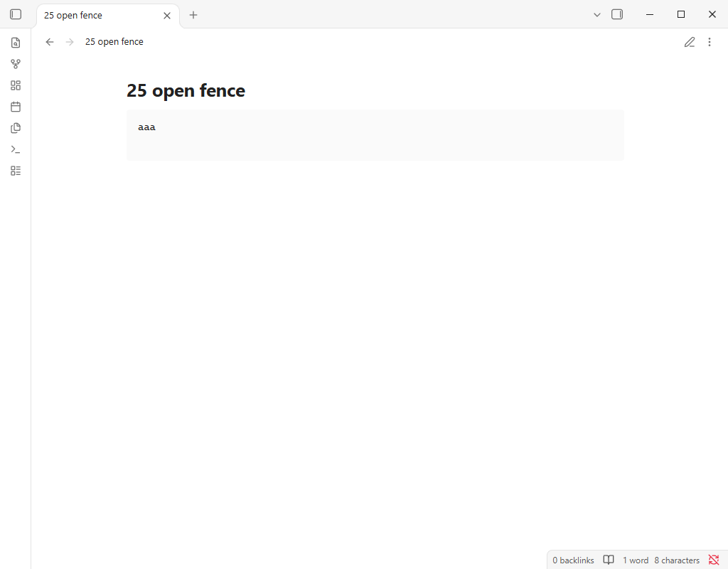Viewport: 728px width, 569px height.
Task: Click the 25 open fence breadcrumb title
Action: (x=114, y=42)
